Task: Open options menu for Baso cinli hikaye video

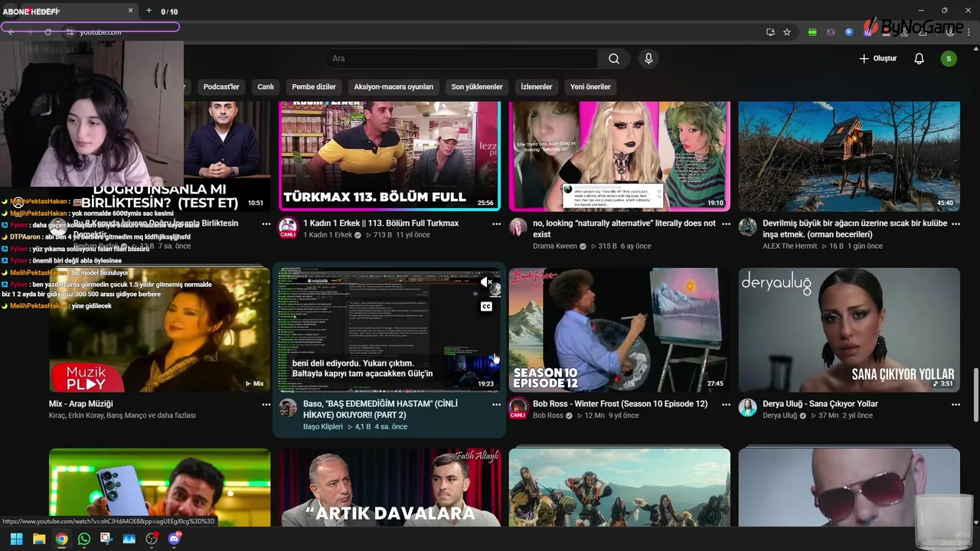Action: (496, 405)
